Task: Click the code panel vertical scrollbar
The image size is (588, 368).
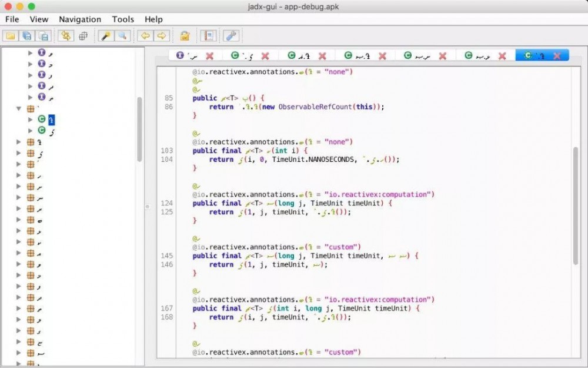Action: (x=576, y=205)
